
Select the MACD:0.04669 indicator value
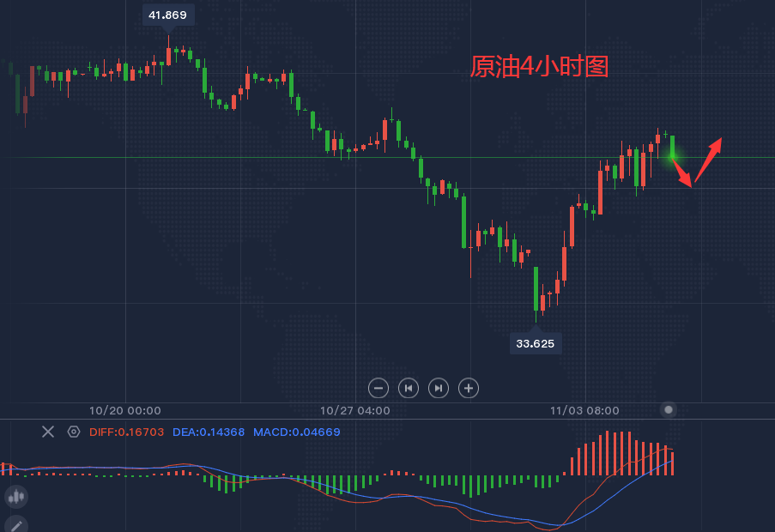coord(297,432)
